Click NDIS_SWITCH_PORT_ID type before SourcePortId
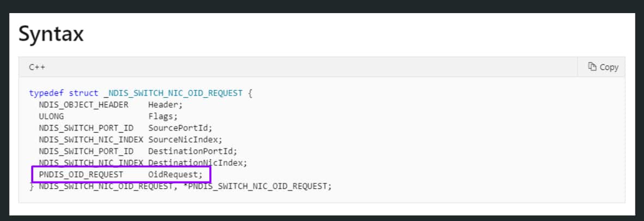Image resolution: width=644 pixels, height=221 pixels. 86,128
